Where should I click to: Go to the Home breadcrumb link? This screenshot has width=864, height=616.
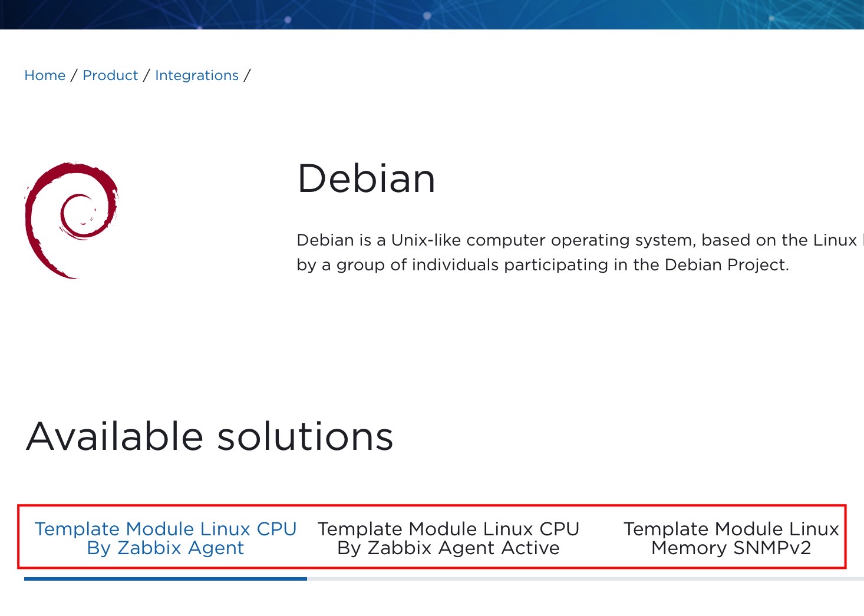pos(45,75)
